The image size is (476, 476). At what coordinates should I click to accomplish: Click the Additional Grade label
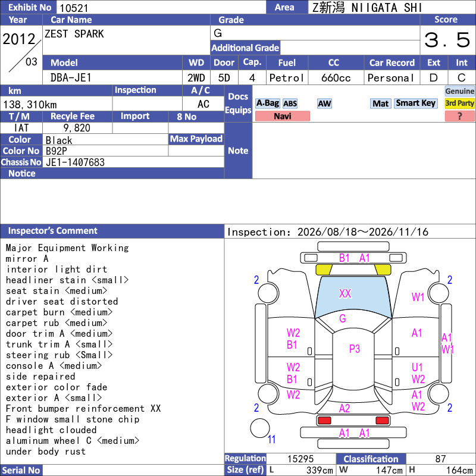point(245,48)
